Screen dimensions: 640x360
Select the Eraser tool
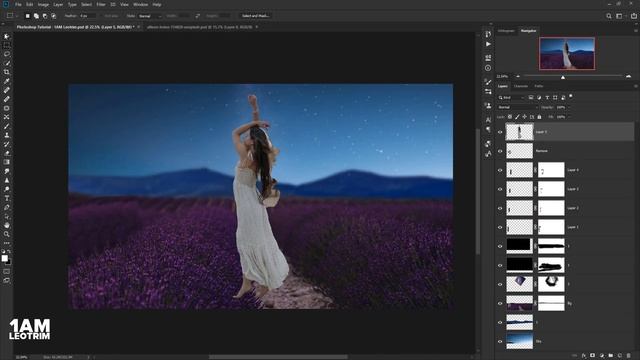[7, 153]
